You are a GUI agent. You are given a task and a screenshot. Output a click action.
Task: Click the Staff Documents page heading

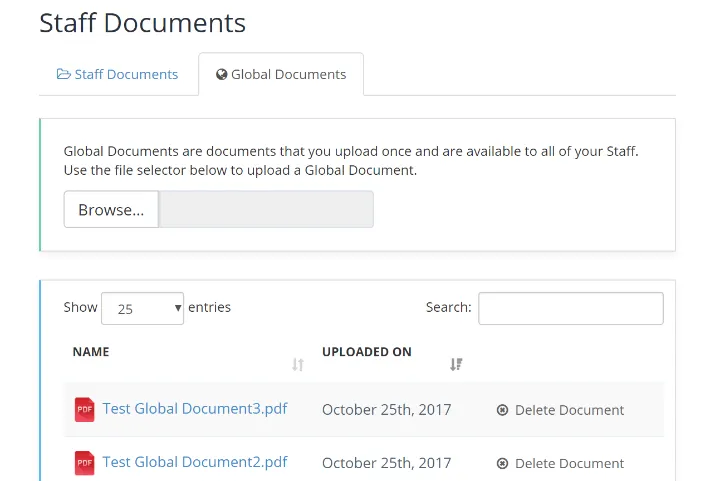pyautogui.click(x=142, y=23)
